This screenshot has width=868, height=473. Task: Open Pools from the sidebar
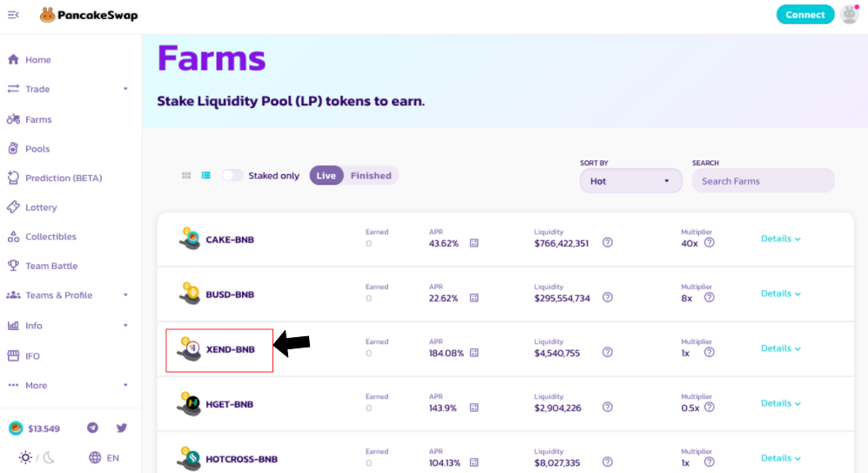37,149
